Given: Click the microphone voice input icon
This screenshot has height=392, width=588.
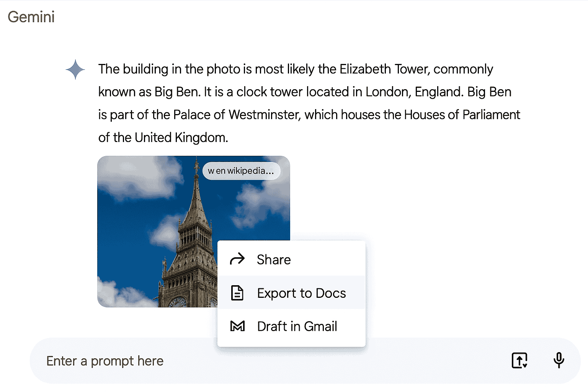Looking at the screenshot, I should (559, 360).
